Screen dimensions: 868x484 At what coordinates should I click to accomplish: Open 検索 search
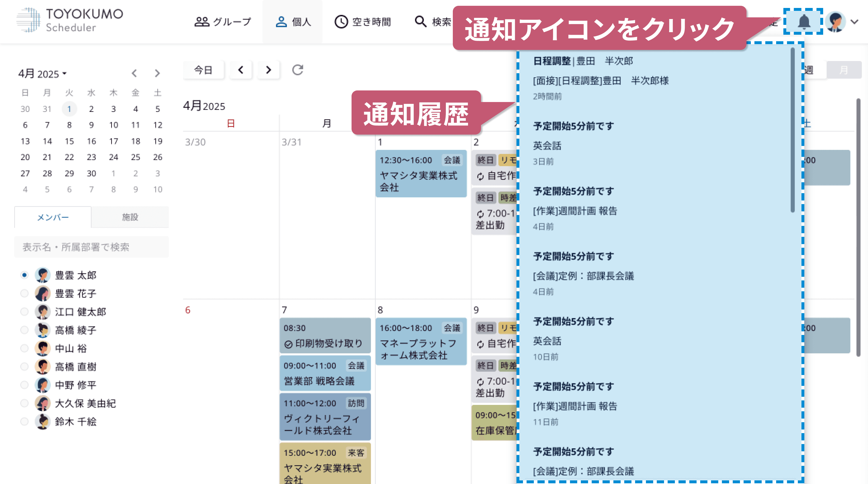pyautogui.click(x=433, y=22)
